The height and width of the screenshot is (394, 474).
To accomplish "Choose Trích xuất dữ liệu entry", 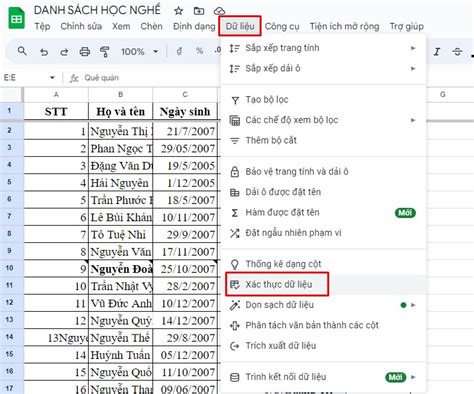I will (x=323, y=346).
